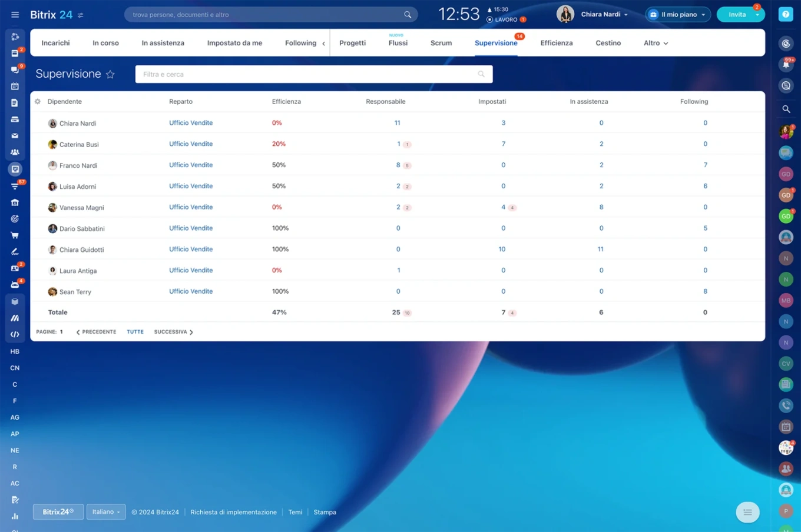Open search from the right panel magnifier
Image resolution: width=801 pixels, height=532 pixels.
point(786,109)
